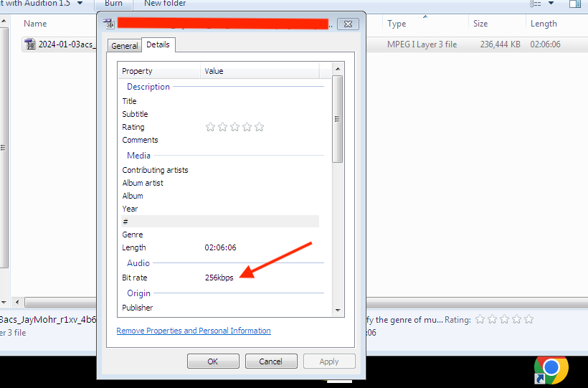This screenshot has width=588, height=388.
Task: Click the dialog title bar file icon
Action: (x=109, y=23)
